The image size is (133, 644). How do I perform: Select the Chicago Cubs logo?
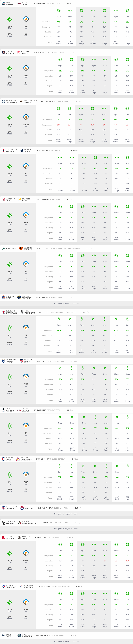pyautogui.click(x=3, y=459)
